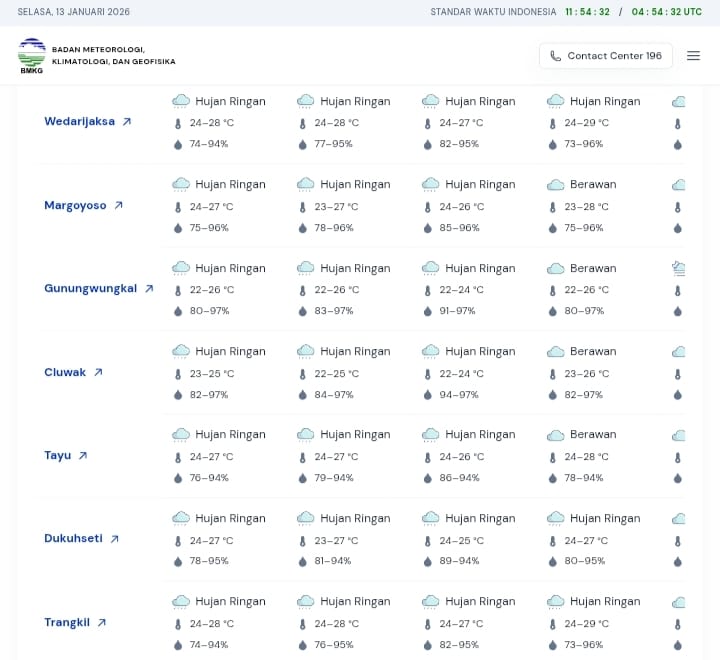Click the Standar Waktu Indonesia clock
The image size is (720, 660).
[587, 12]
